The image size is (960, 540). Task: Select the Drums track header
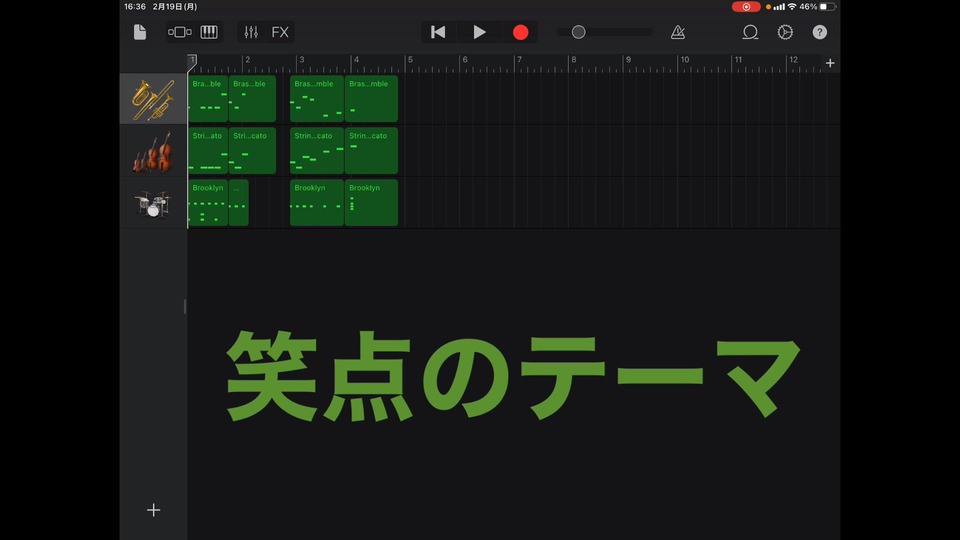(153, 203)
